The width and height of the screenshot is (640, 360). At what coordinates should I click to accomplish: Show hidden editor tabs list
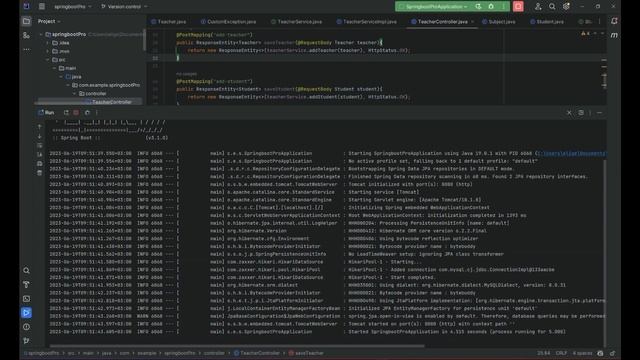click(x=600, y=22)
